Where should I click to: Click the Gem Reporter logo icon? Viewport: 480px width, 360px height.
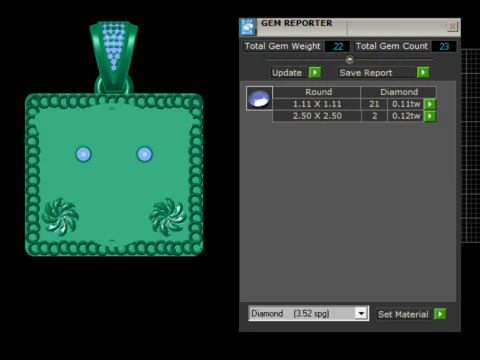click(248, 27)
